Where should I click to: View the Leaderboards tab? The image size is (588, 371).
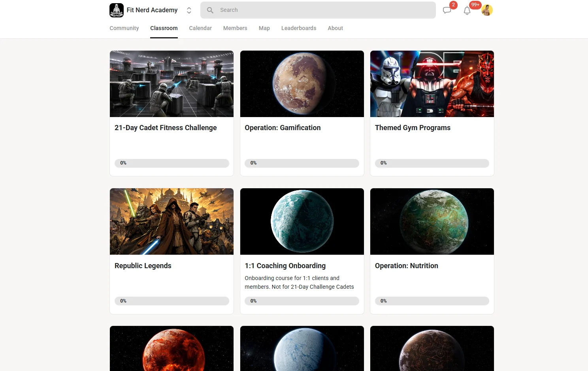[299, 28]
